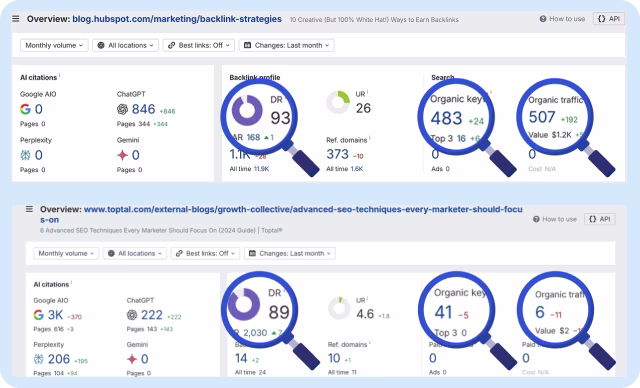Open the 373 Ref. domains value
Viewport: 640px width, 388px height.
(x=338, y=154)
